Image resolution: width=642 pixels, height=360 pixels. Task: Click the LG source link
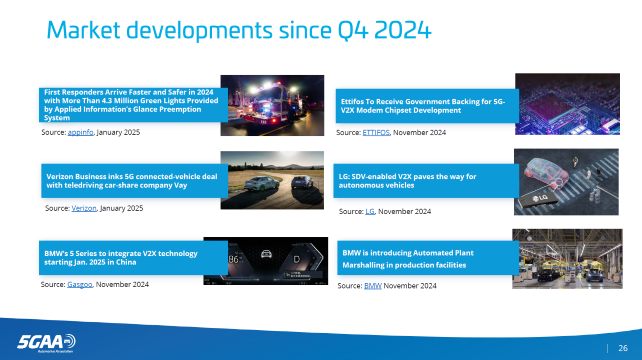coord(370,211)
